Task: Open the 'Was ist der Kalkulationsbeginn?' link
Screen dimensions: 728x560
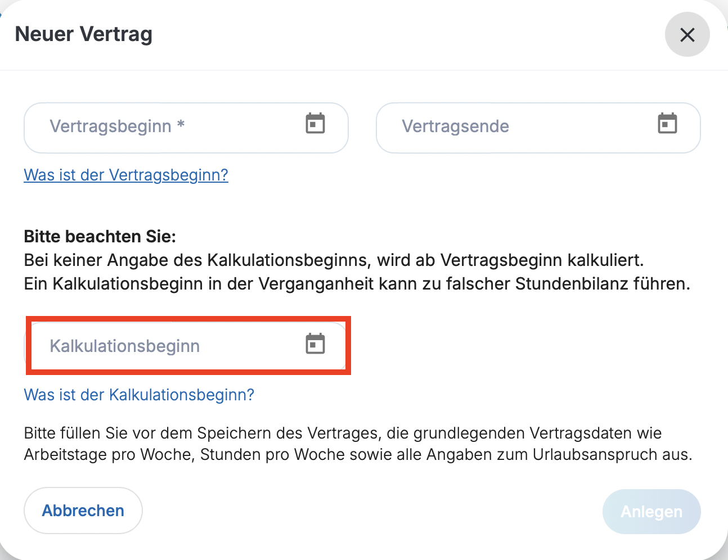Action: pyautogui.click(x=139, y=395)
